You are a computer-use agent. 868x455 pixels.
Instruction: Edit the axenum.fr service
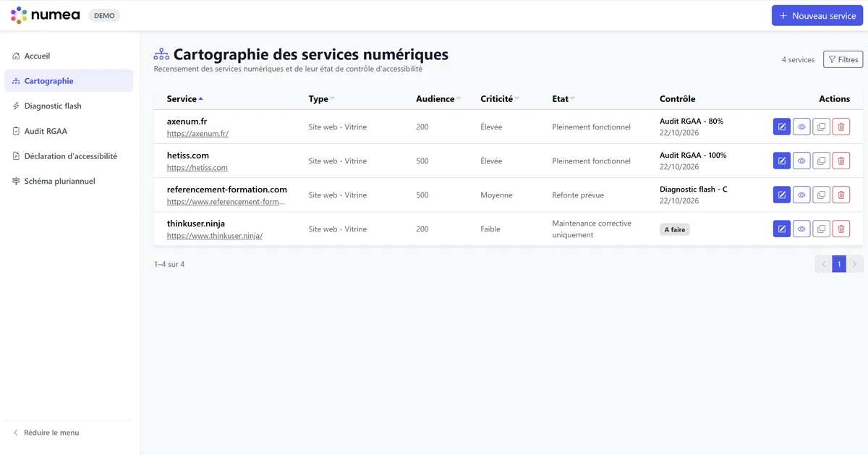pyautogui.click(x=782, y=127)
